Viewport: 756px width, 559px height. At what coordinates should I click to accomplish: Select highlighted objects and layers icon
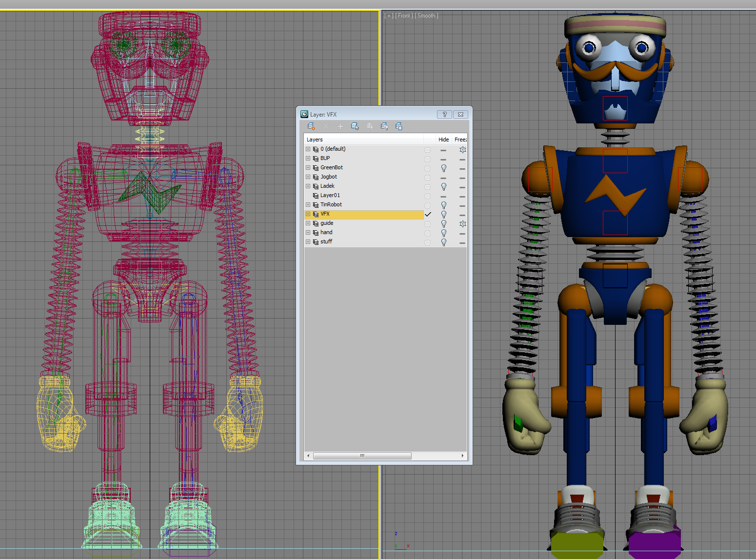click(x=355, y=127)
